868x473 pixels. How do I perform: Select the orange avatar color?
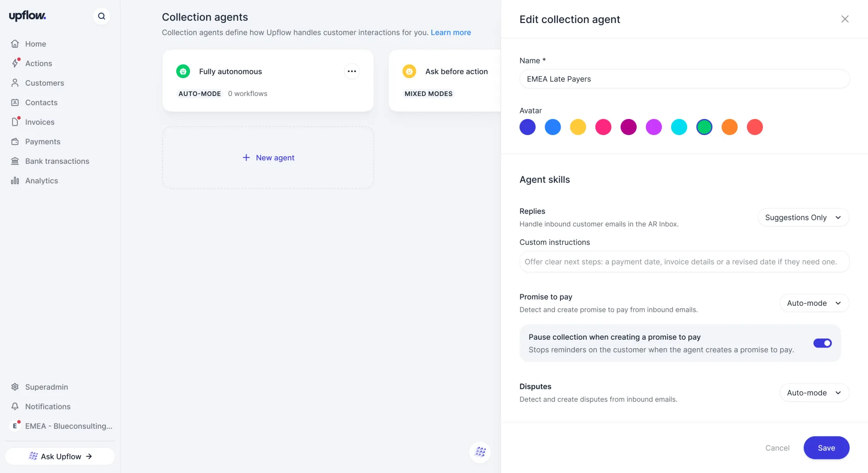pyautogui.click(x=730, y=127)
